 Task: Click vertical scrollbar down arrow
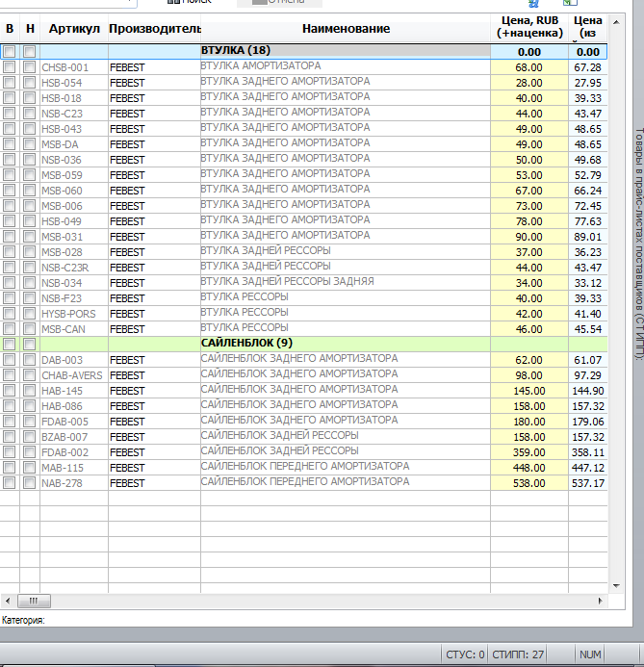(x=616, y=586)
